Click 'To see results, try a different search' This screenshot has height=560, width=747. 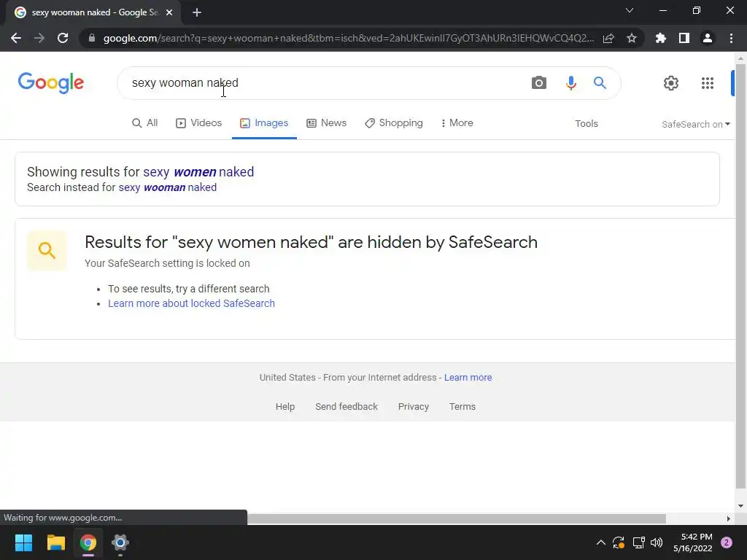[189, 289]
